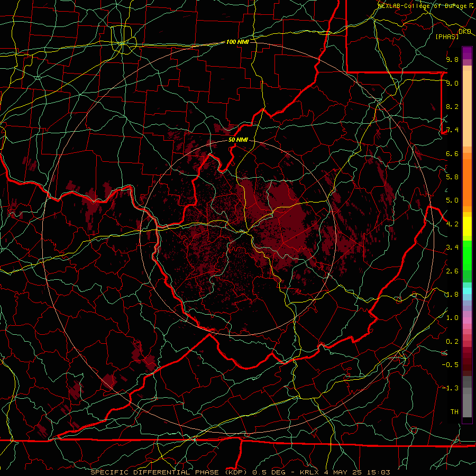Select the cyan band in the color bar
This screenshot has width=476, height=476.
[x=467, y=291]
